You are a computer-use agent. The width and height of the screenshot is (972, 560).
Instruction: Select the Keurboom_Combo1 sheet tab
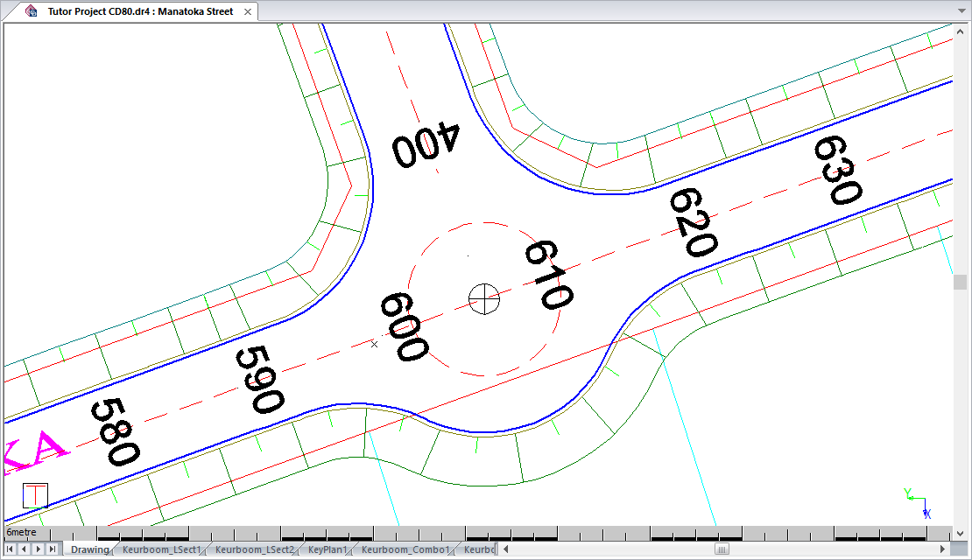(405, 549)
